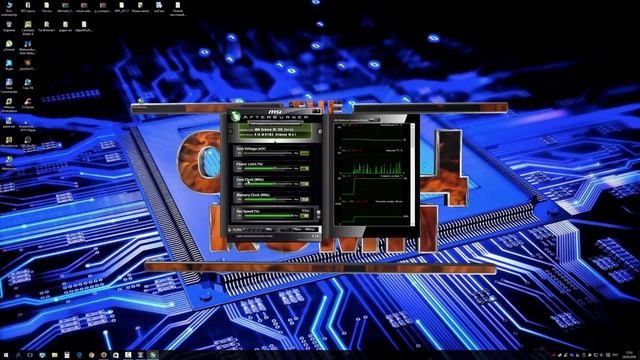The width and height of the screenshot is (640, 360).
Task: Toggle user defined fan control icon
Action: click(318, 212)
